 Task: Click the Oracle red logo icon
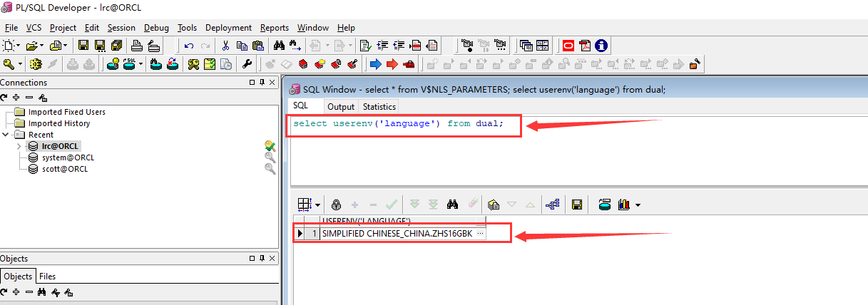(x=568, y=46)
